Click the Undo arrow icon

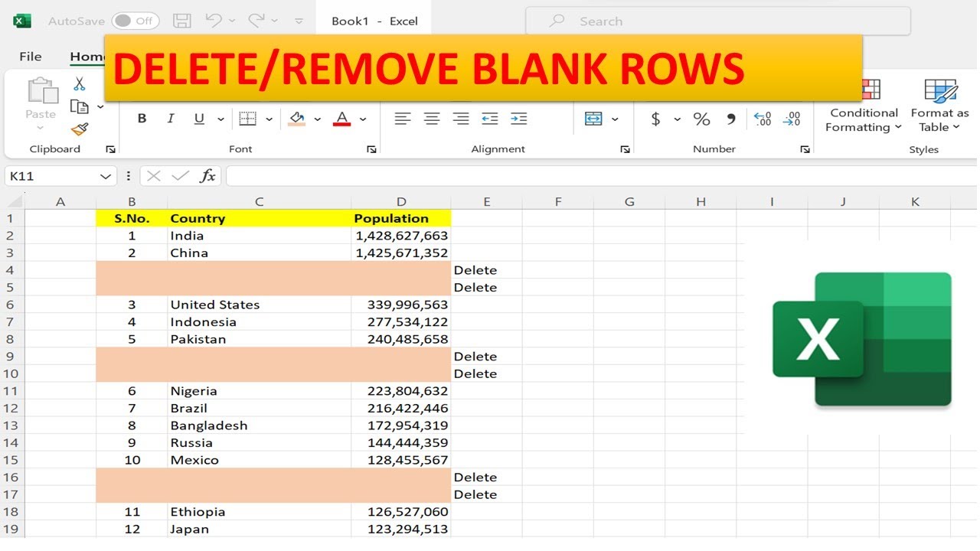point(214,21)
